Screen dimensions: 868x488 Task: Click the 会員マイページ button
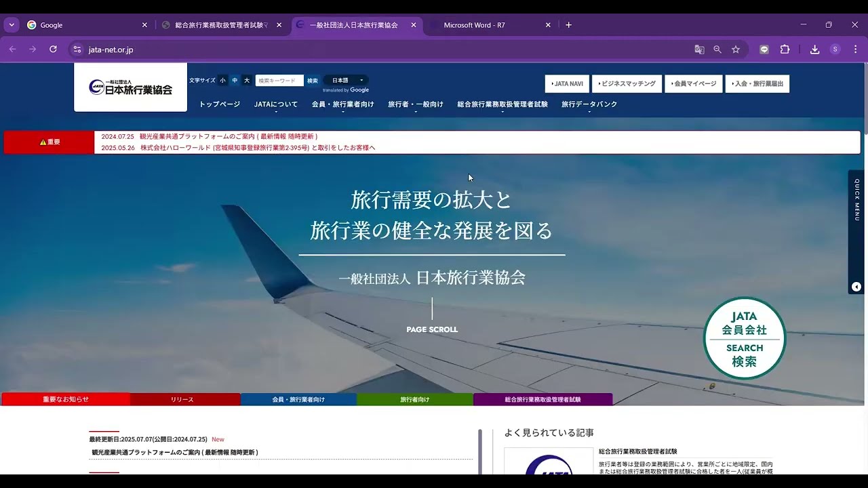coord(694,84)
